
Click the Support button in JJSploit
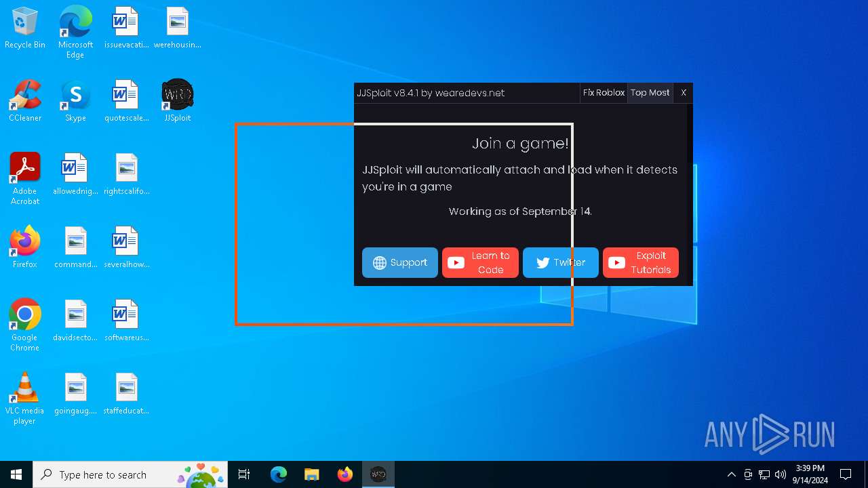point(400,263)
